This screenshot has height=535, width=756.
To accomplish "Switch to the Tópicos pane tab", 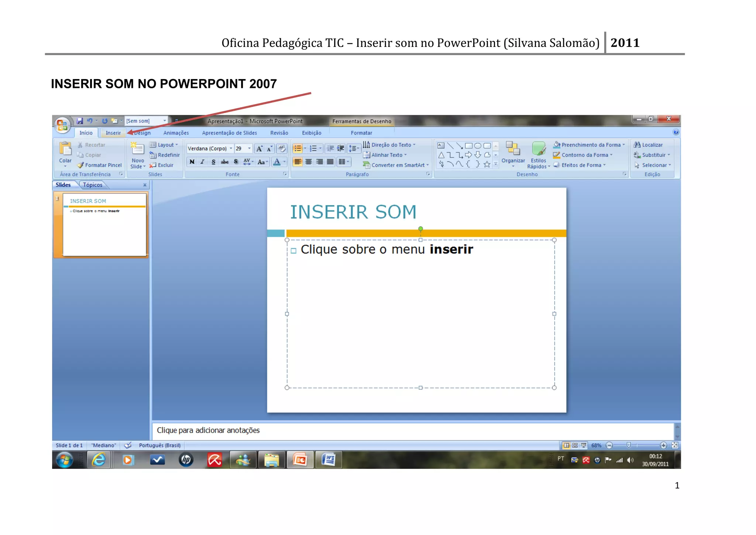I will click(93, 185).
